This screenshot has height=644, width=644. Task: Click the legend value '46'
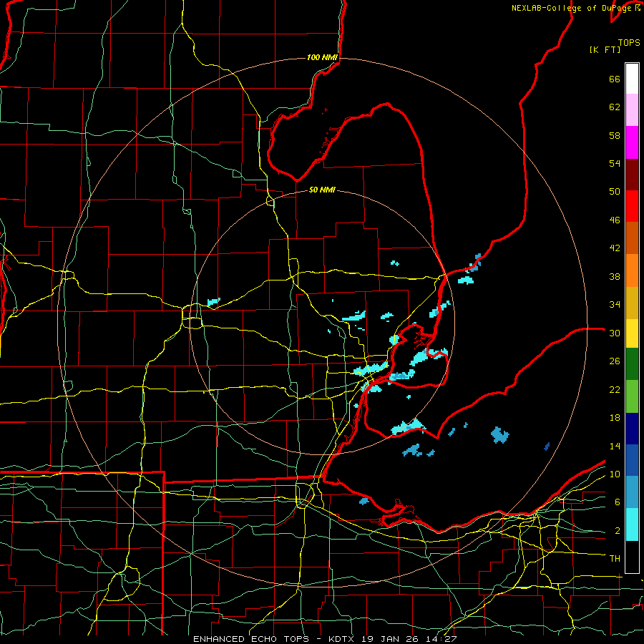615,220
